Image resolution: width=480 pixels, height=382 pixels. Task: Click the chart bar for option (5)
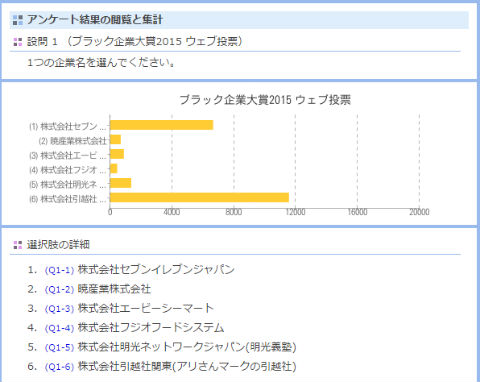(x=121, y=183)
